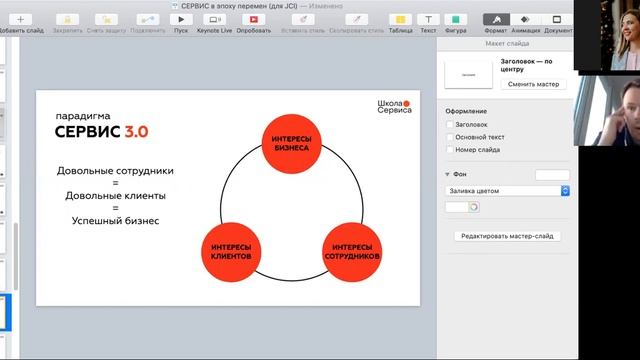Click the background preview swatch next to Фон
This screenshot has width=640, height=360.
[552, 175]
